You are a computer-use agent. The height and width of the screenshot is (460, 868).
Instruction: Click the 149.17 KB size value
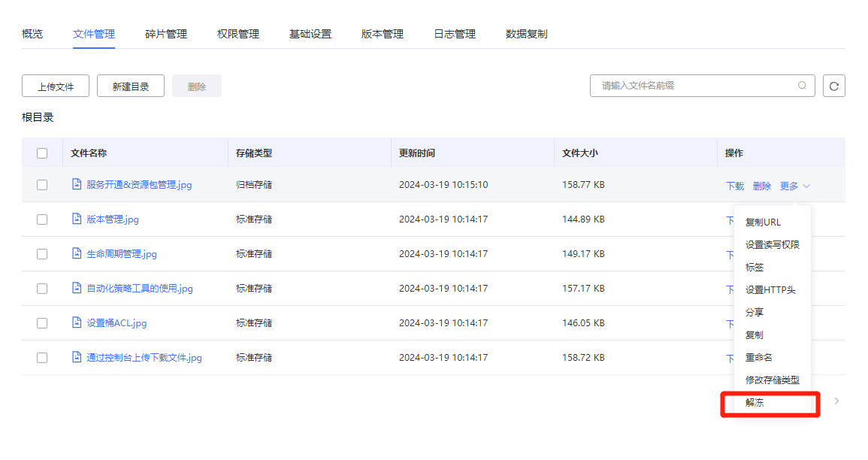(x=583, y=254)
